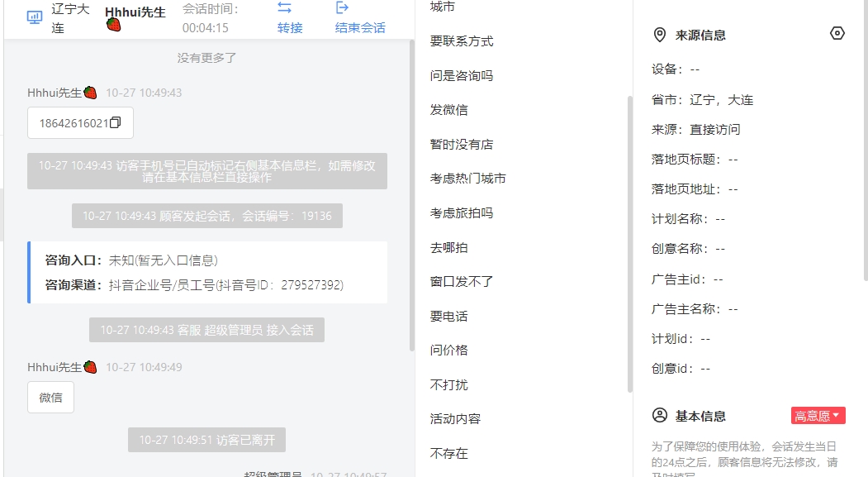
Task: Copy the phone number 18642616021 using the copy icon
Action: coord(115,122)
